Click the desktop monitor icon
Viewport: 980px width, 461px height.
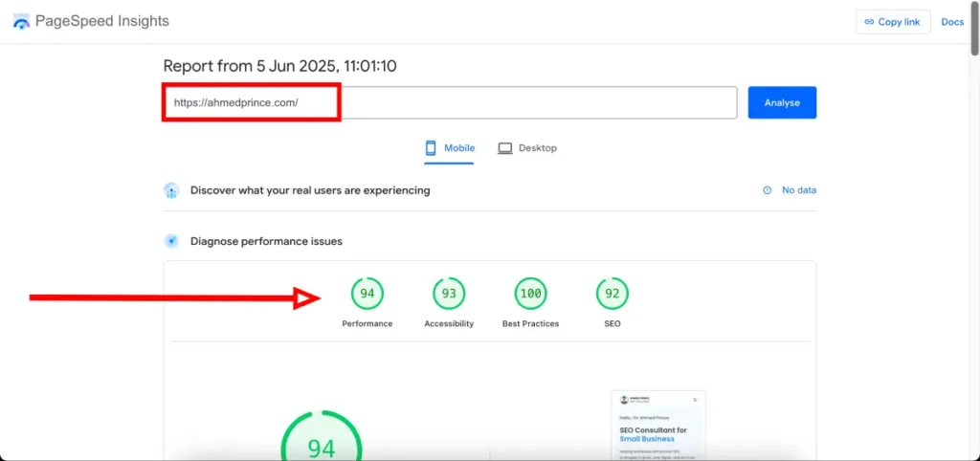tap(505, 148)
